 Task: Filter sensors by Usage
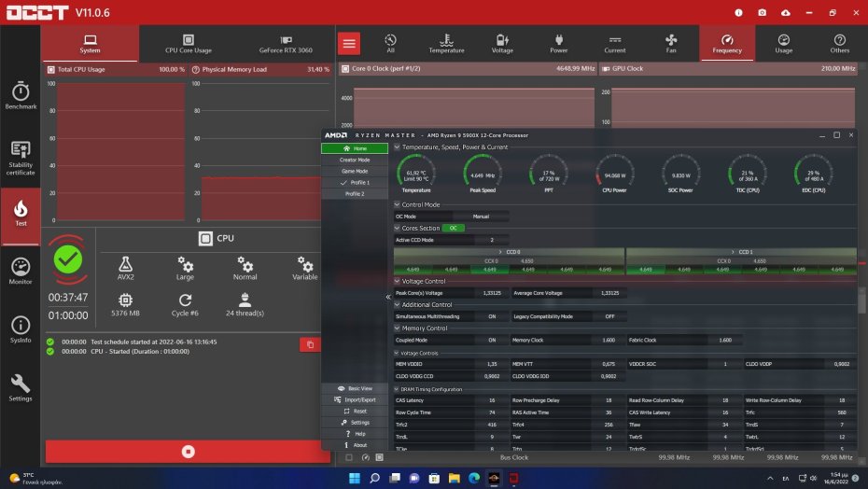783,44
